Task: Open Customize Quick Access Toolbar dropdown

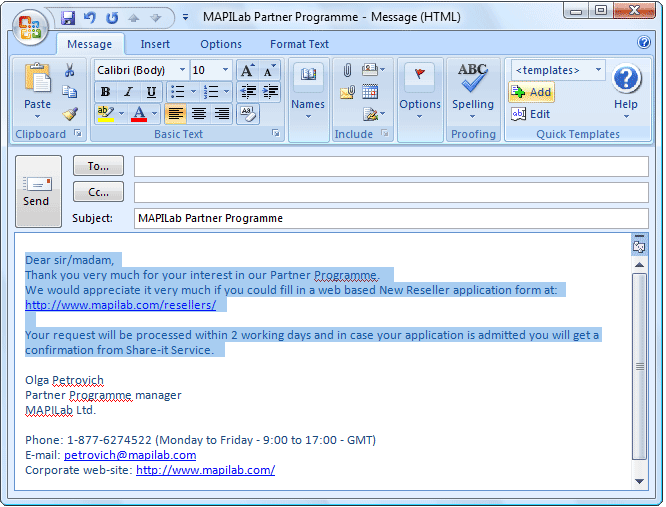Action: pos(185,17)
